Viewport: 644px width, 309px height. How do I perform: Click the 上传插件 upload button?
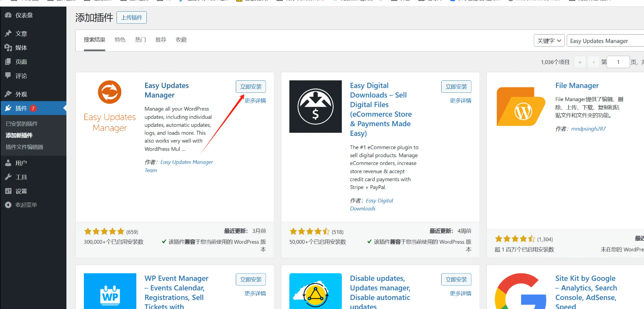pos(132,17)
